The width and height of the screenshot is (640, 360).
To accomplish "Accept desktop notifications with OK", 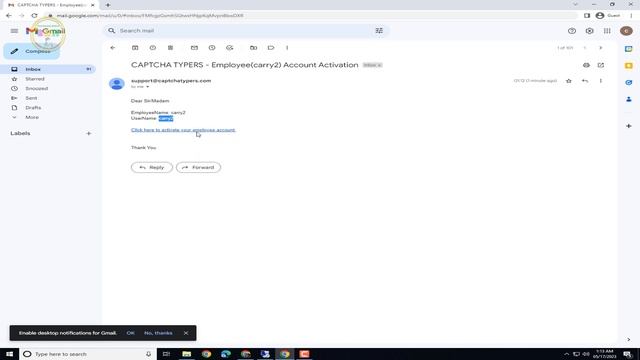I will [131, 333].
